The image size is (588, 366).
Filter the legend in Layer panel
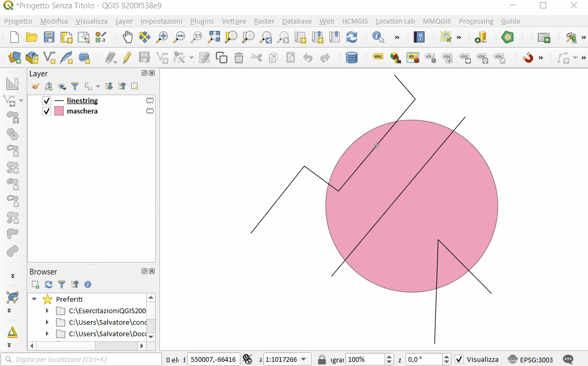click(x=75, y=86)
